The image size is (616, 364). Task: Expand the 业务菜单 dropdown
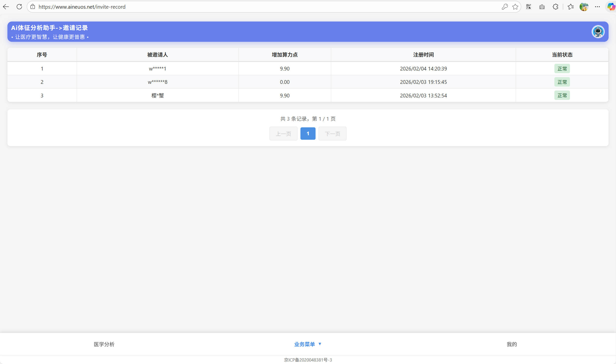(x=308, y=344)
